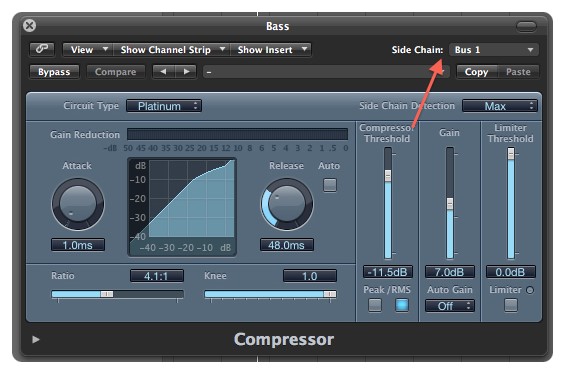Click the -11.5dB threshold value field
Screen dimensions: 565x374
click(x=388, y=272)
